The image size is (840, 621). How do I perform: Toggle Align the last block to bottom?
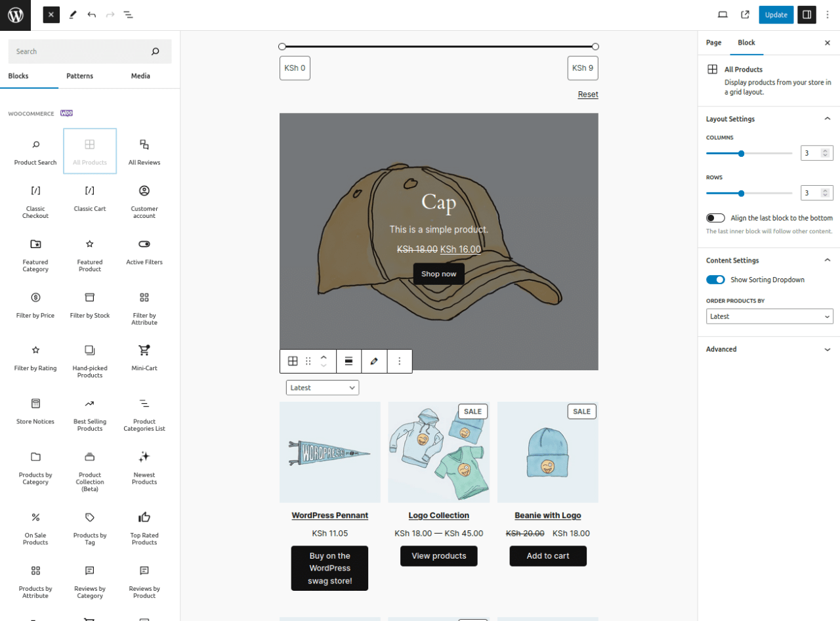click(715, 218)
